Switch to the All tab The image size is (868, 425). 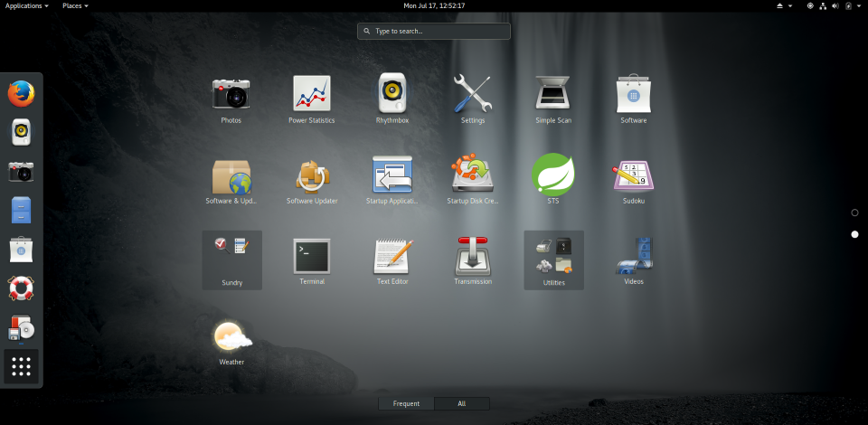462,403
